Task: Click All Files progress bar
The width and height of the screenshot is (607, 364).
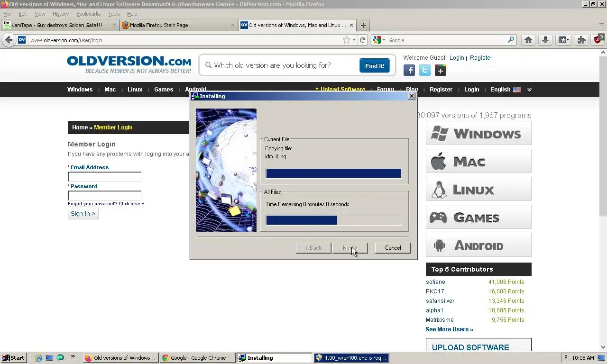Action: [334, 220]
